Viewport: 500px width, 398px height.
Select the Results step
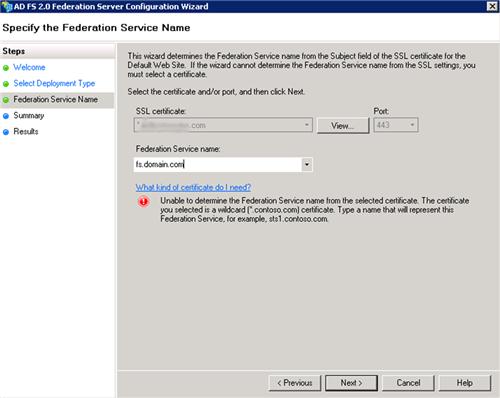[x=26, y=132]
